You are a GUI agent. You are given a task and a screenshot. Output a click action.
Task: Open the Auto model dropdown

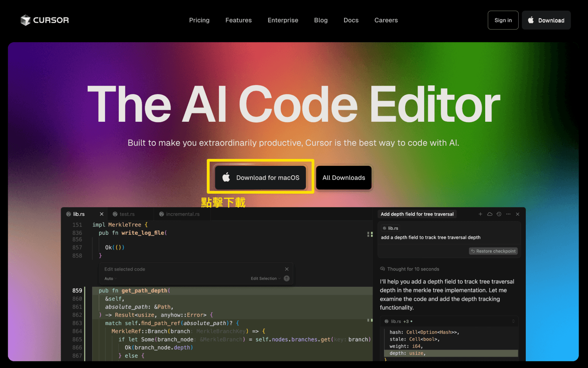click(x=110, y=278)
